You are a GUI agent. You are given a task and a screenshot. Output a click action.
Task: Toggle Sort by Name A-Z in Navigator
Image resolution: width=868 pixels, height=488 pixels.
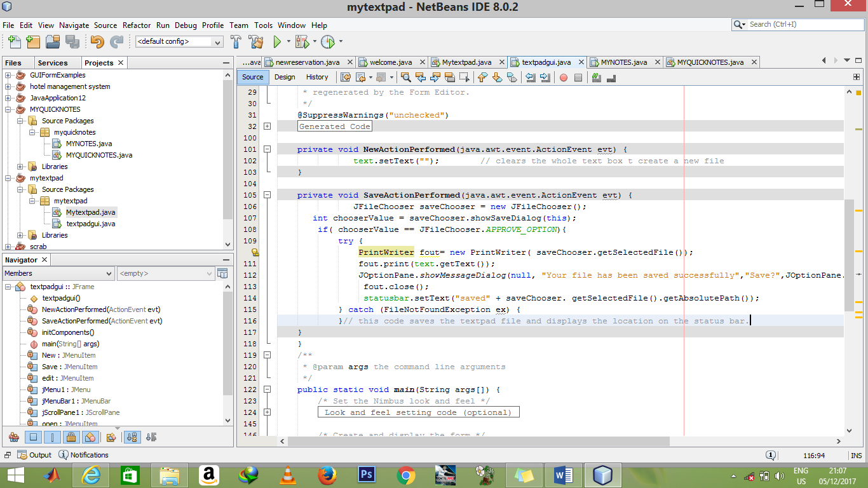[x=132, y=437]
